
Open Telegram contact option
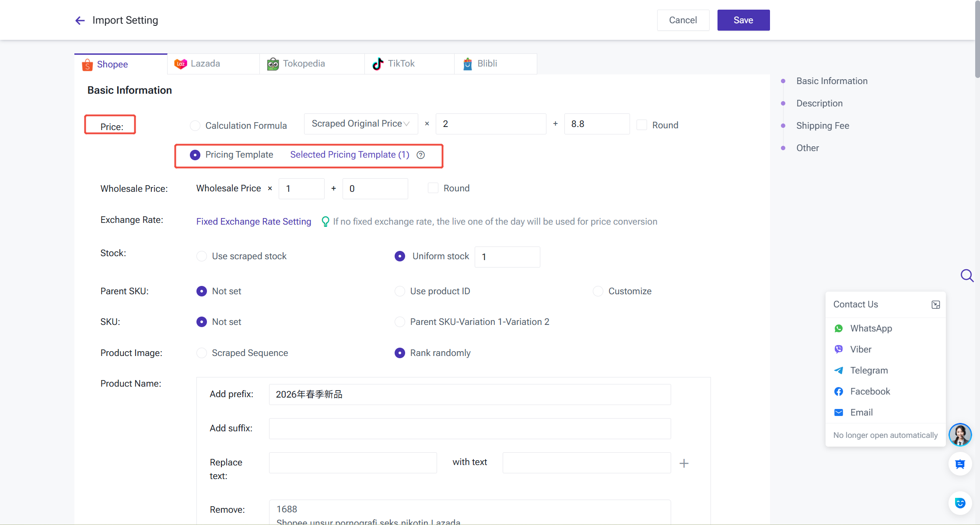click(868, 370)
